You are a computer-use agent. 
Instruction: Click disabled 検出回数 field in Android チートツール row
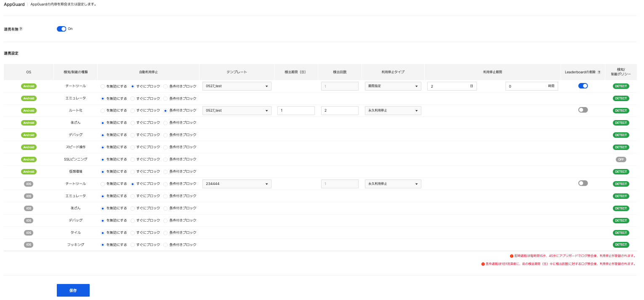[340, 86]
